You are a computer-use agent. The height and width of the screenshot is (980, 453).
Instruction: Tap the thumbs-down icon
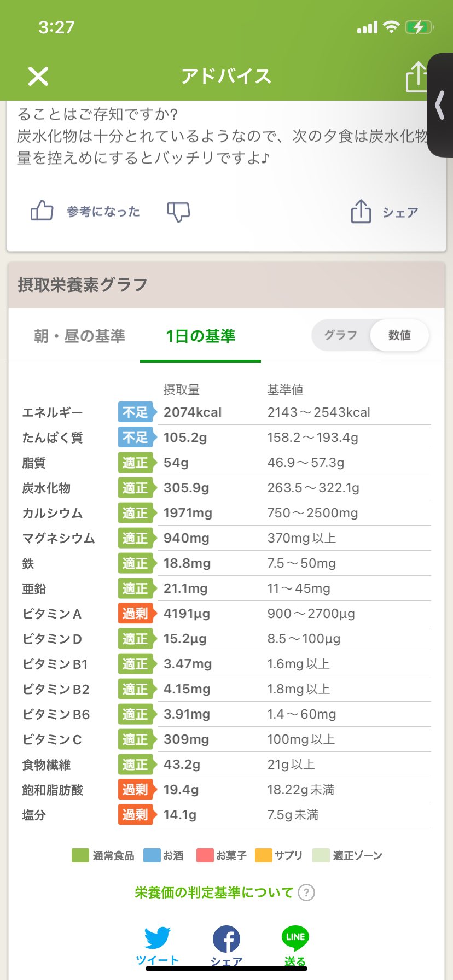[x=178, y=211]
